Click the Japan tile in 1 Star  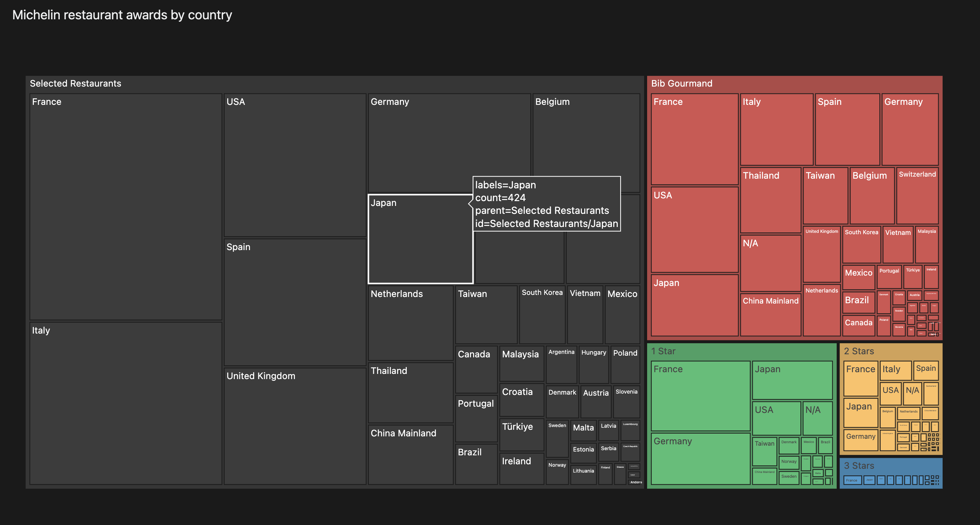coord(792,380)
